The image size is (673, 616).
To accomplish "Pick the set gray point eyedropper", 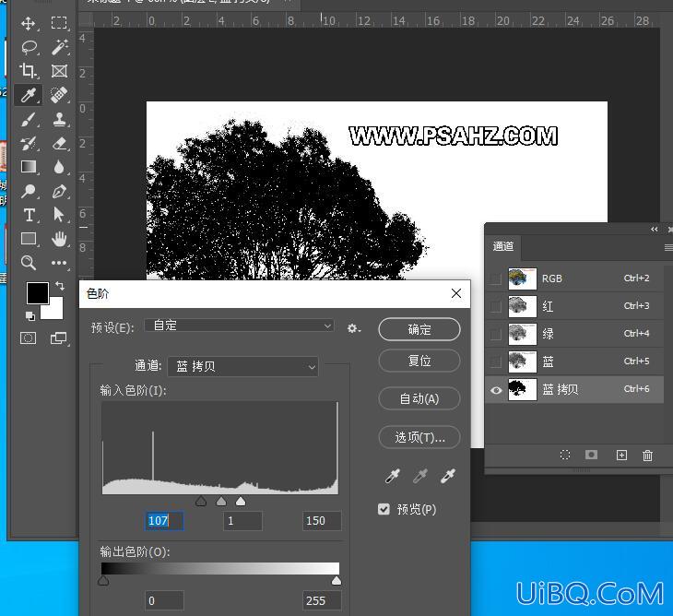I will click(x=419, y=476).
